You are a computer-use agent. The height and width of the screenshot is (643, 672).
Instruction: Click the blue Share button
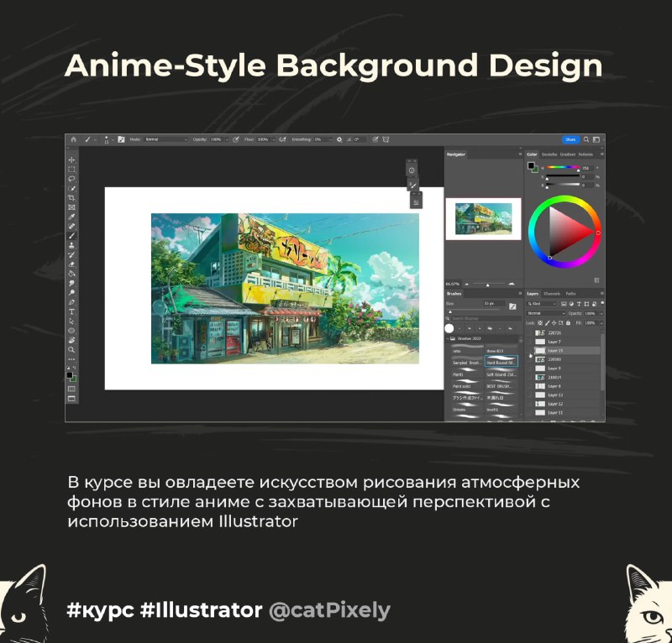coord(570,139)
